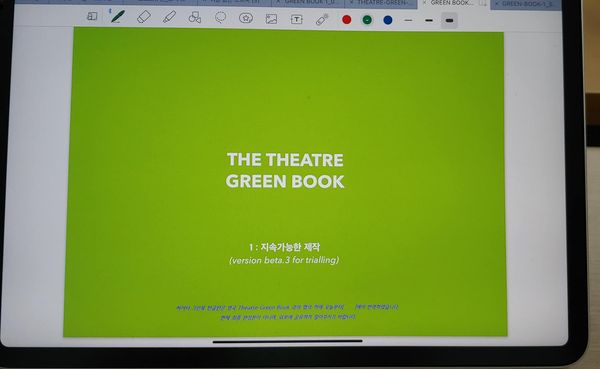Select the Pen tool
This screenshot has width=600, height=369.
[117, 16]
